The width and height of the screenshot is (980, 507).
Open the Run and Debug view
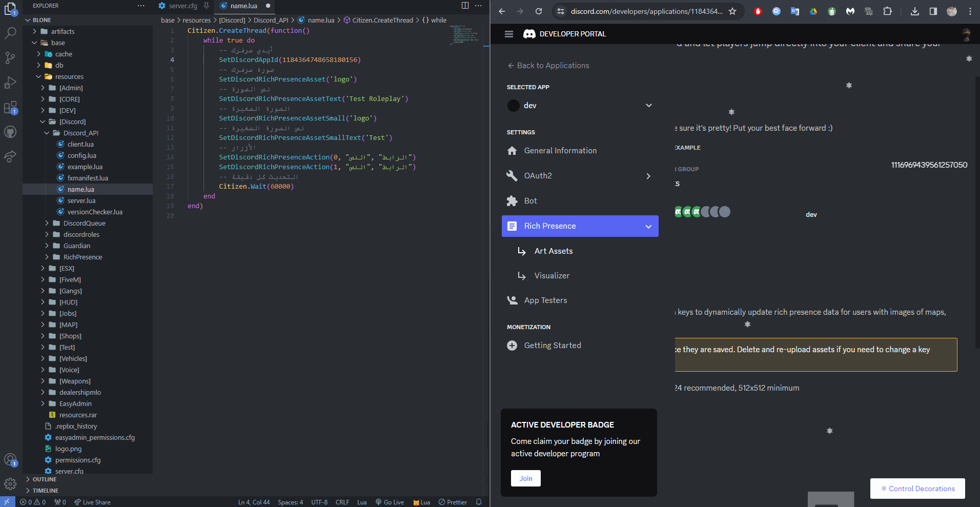click(x=10, y=83)
